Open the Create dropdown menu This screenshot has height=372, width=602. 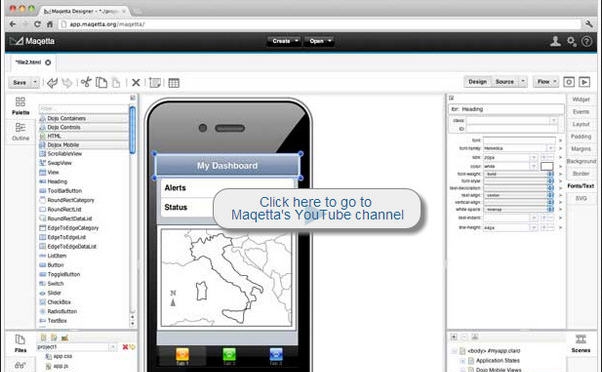tap(283, 41)
